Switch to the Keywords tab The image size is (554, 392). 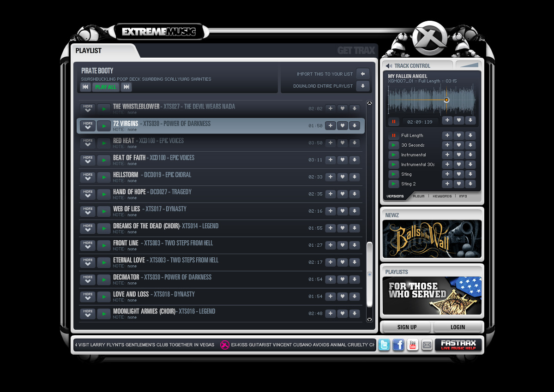pyautogui.click(x=442, y=196)
